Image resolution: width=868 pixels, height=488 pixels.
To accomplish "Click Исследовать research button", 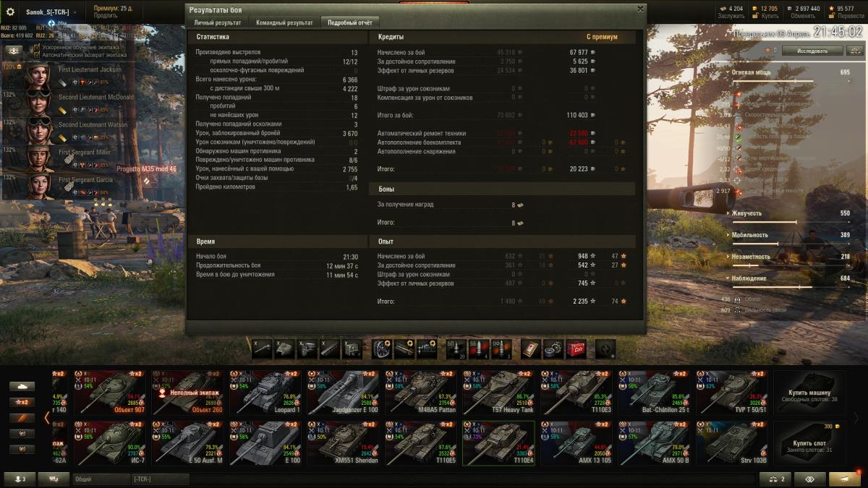I will pyautogui.click(x=812, y=51).
